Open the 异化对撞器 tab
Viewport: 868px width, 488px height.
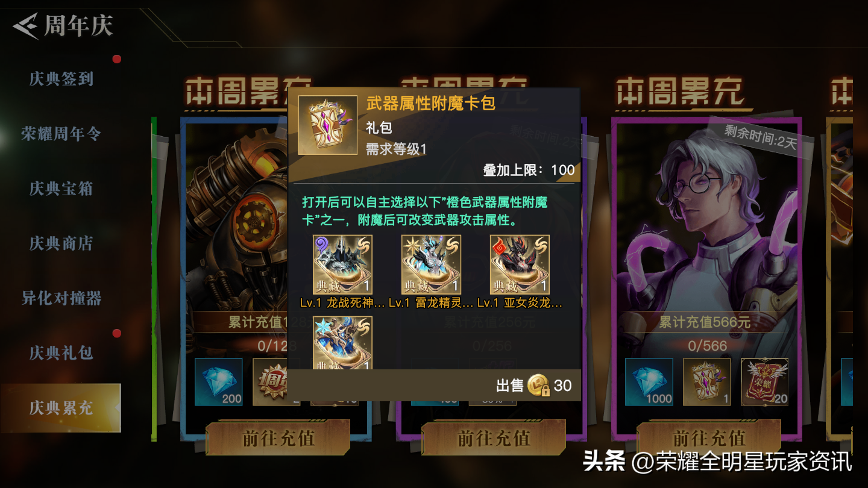pyautogui.click(x=61, y=298)
